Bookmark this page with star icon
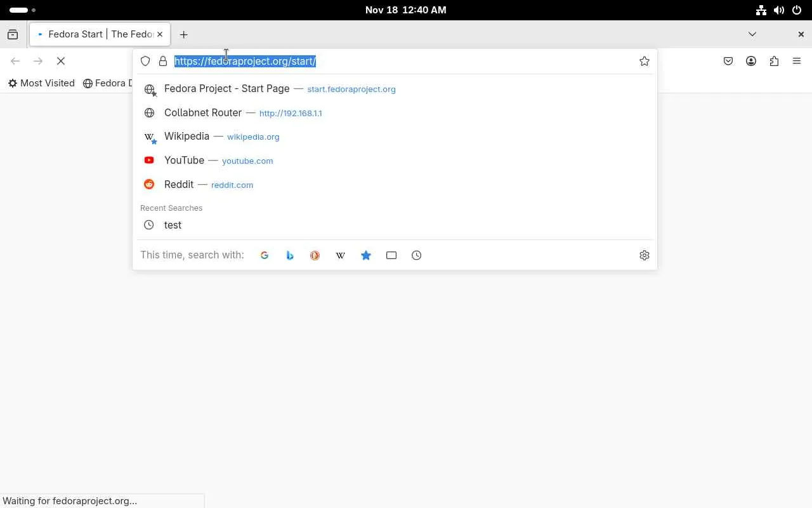Viewport: 812px width, 508px height. pyautogui.click(x=645, y=61)
